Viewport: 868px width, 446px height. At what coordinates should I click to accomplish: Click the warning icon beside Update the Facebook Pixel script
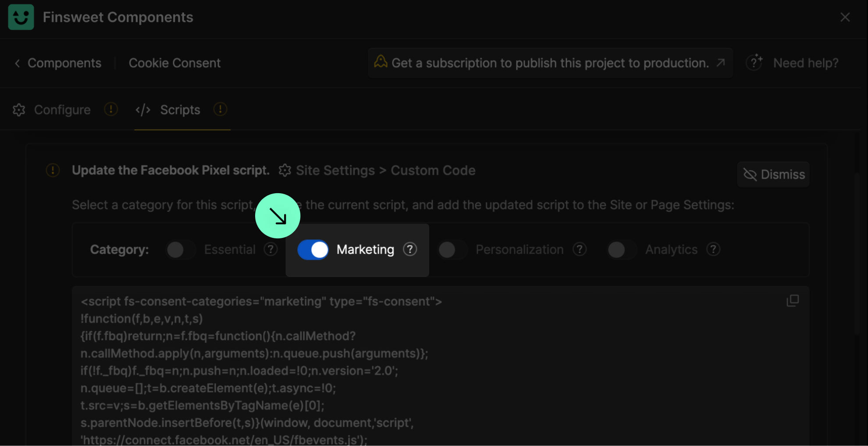pyautogui.click(x=53, y=170)
